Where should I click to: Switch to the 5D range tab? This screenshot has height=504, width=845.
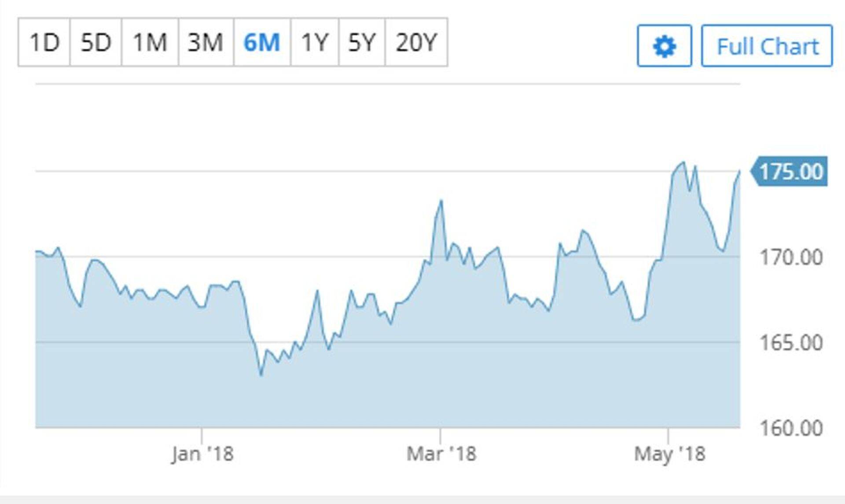coord(96,43)
